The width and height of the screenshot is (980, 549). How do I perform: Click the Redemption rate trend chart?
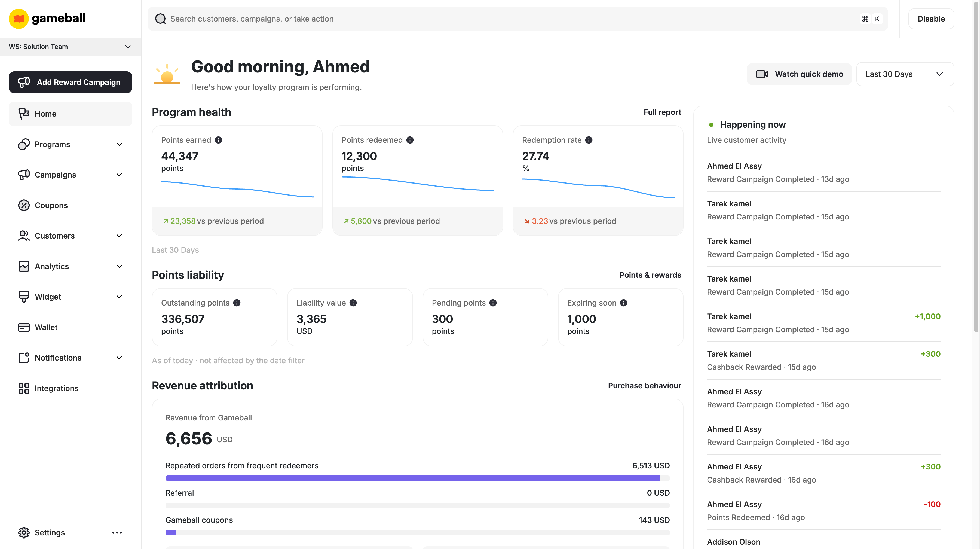[x=598, y=188]
